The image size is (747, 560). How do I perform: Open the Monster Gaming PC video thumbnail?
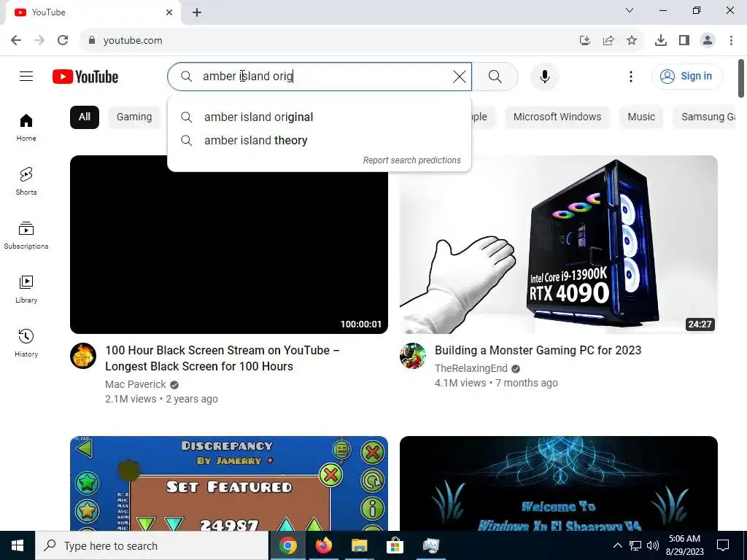click(558, 244)
